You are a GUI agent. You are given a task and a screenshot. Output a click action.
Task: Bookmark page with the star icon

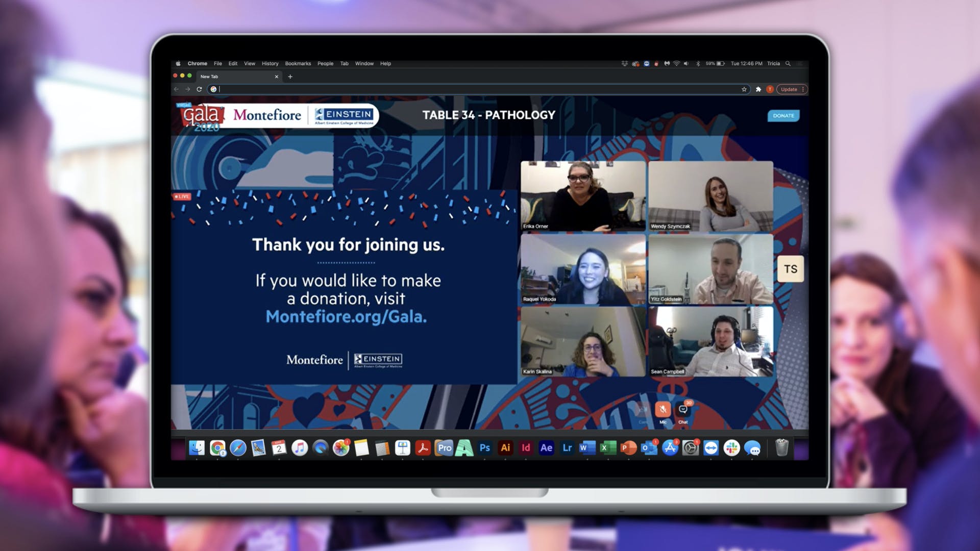(744, 89)
